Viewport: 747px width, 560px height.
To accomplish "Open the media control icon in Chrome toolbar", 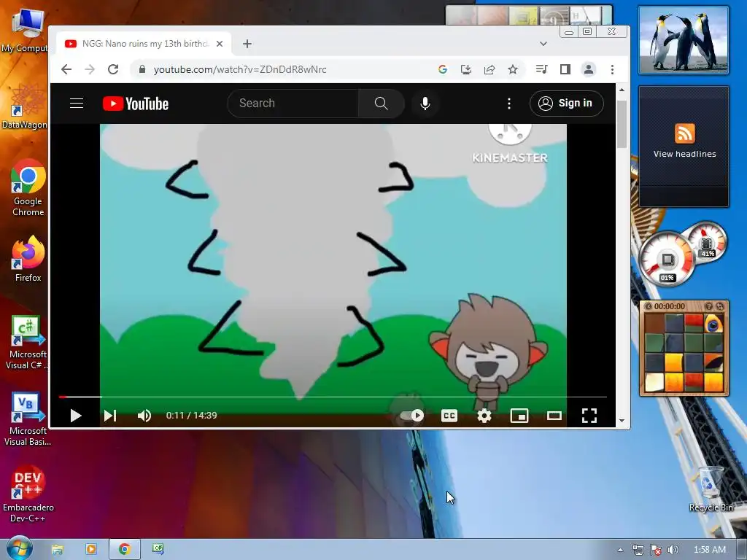I will (x=541, y=69).
